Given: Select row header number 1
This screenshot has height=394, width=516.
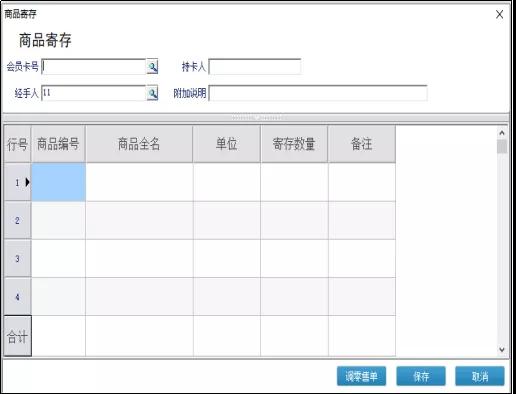Looking at the screenshot, I should [x=18, y=182].
